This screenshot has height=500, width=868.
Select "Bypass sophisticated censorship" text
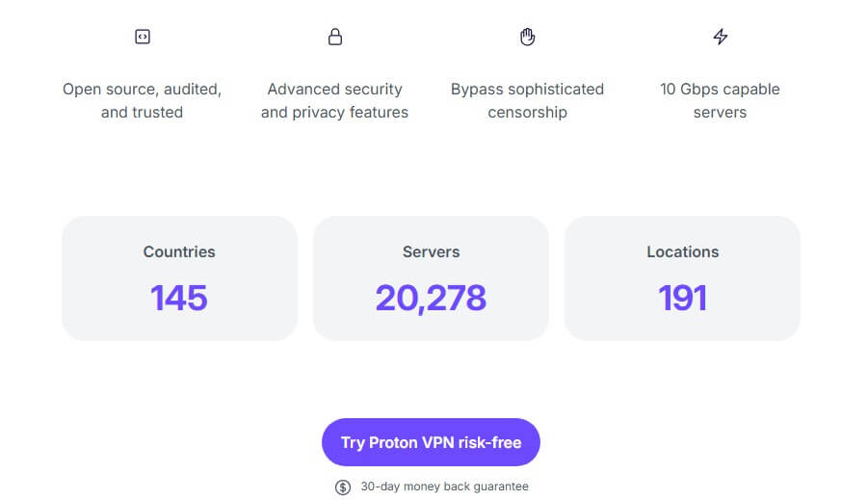(528, 100)
